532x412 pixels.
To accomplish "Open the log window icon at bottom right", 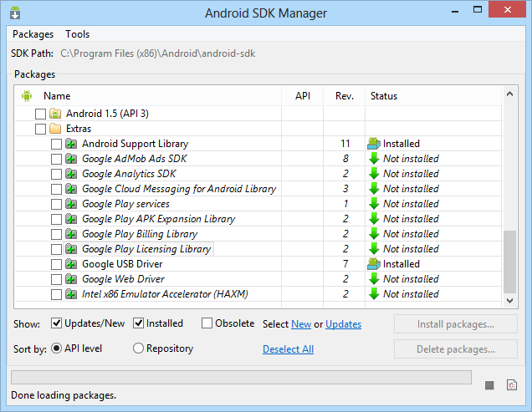I will [x=512, y=384].
